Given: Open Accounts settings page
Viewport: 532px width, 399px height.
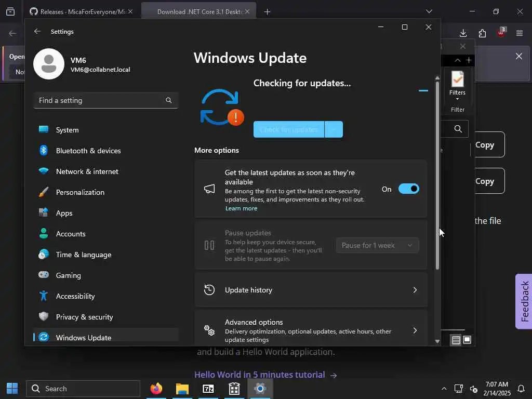Looking at the screenshot, I should (106, 234).
